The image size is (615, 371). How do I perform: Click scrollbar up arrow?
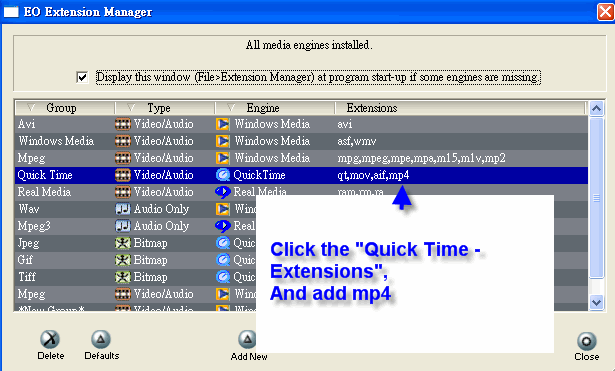click(597, 108)
